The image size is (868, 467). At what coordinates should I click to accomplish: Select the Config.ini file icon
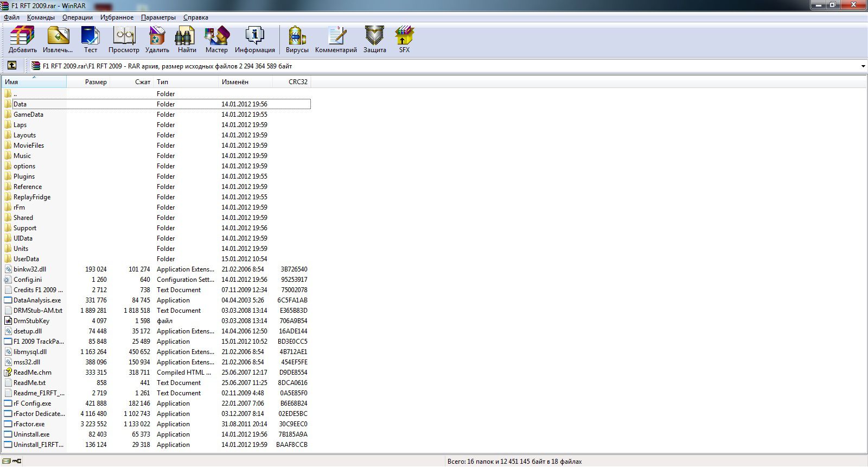coord(8,279)
